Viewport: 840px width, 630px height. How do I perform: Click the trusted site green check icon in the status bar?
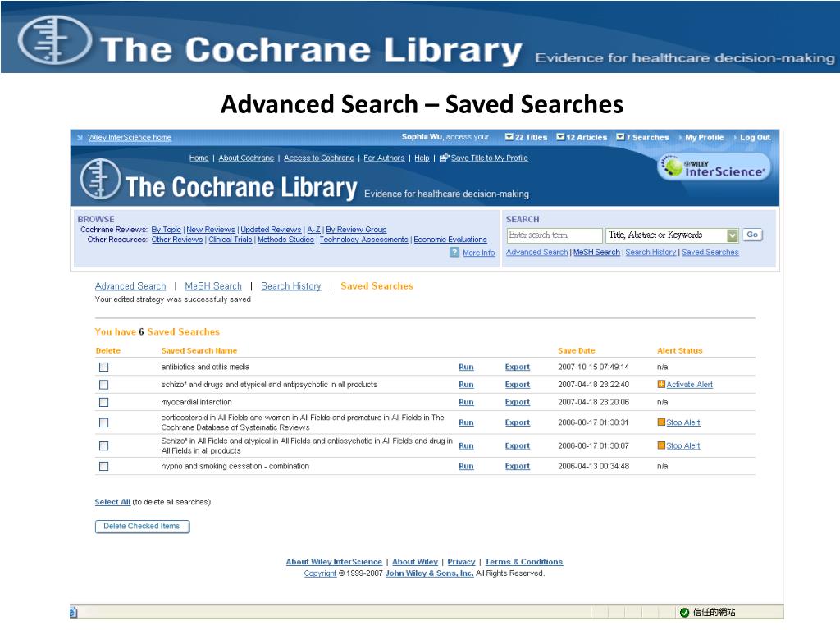[x=684, y=612]
